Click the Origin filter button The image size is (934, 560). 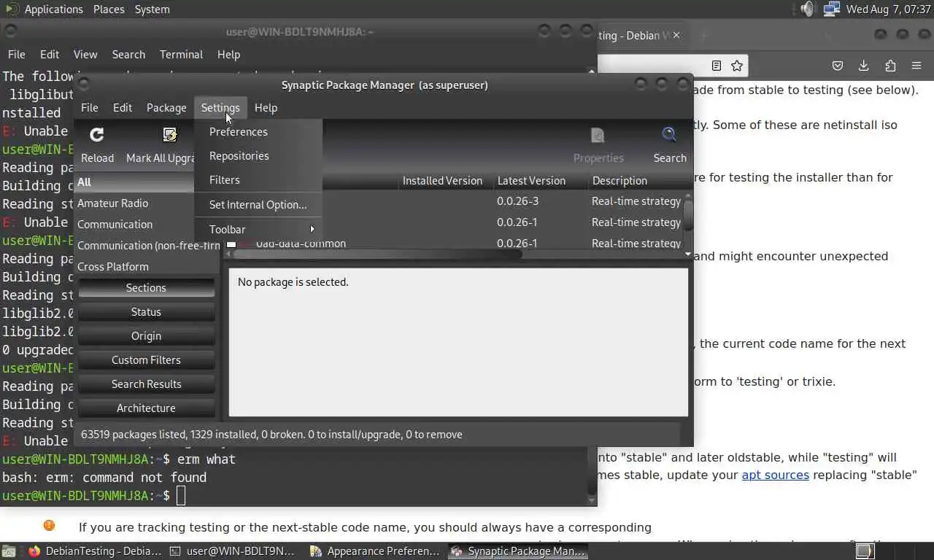[146, 336]
